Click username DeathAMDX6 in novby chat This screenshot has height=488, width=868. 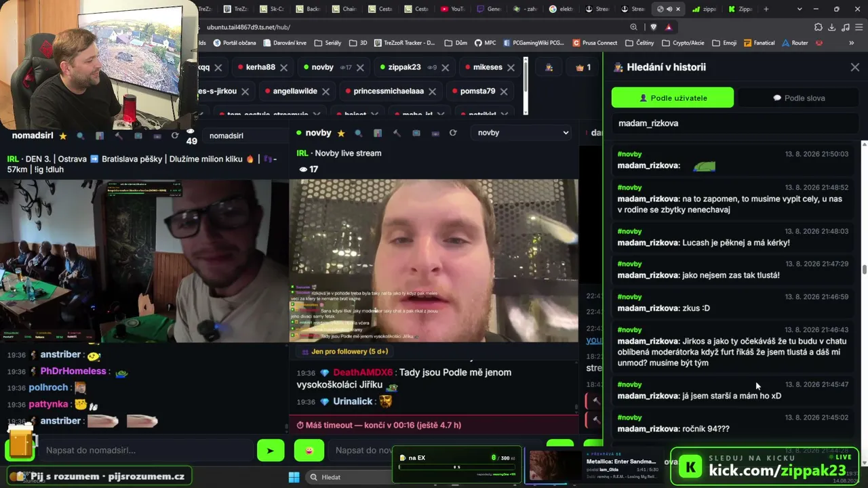(363, 372)
